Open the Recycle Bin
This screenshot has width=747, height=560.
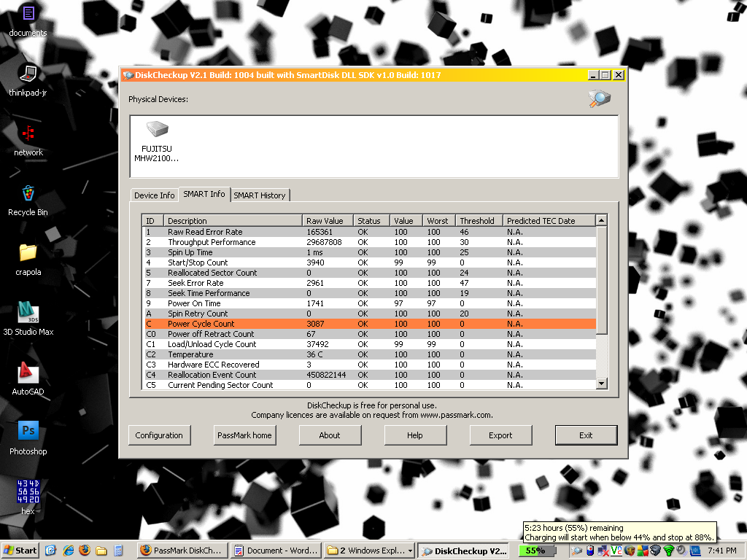click(x=28, y=201)
